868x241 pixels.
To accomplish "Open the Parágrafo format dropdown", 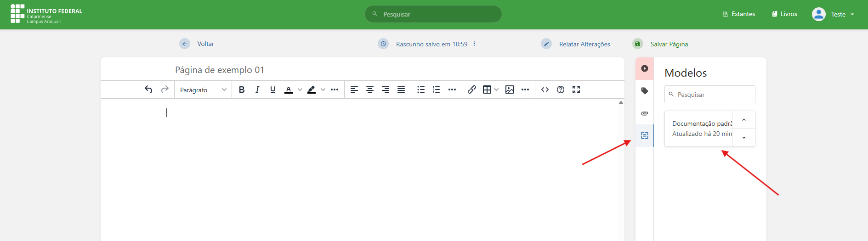I will (x=203, y=90).
